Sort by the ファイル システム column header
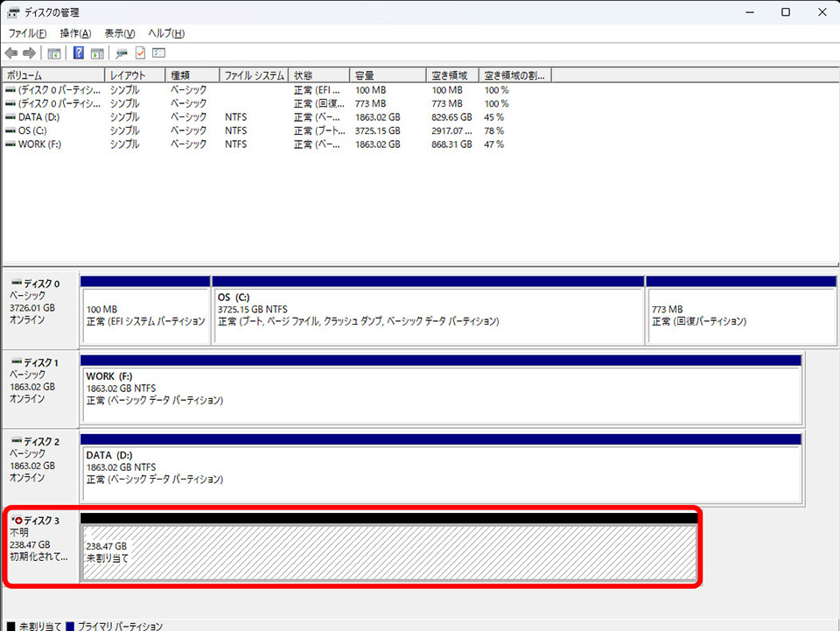Viewport: 840px width, 631px height. click(254, 75)
